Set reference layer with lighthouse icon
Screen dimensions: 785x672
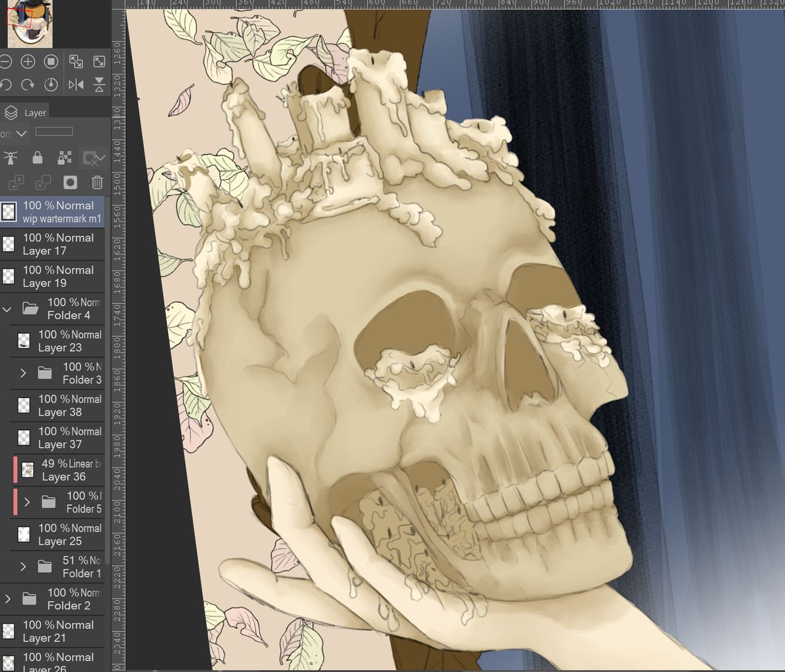click(10, 158)
